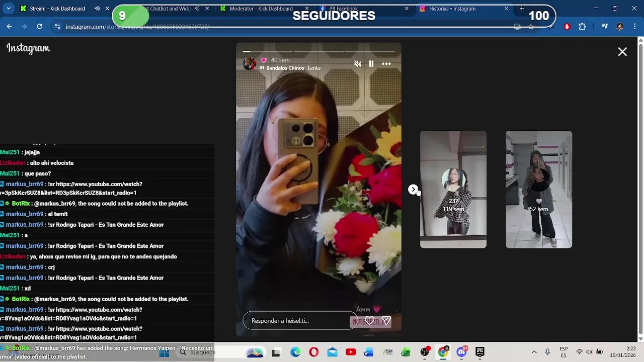Bookmark this page with the star

pos(531,27)
